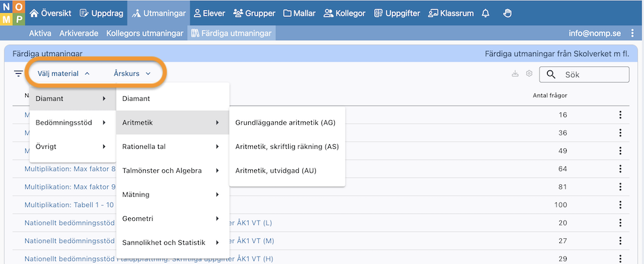Open the account kebab menu by info@nomp.se
Image resolution: width=644 pixels, height=264 pixels.
632,33
